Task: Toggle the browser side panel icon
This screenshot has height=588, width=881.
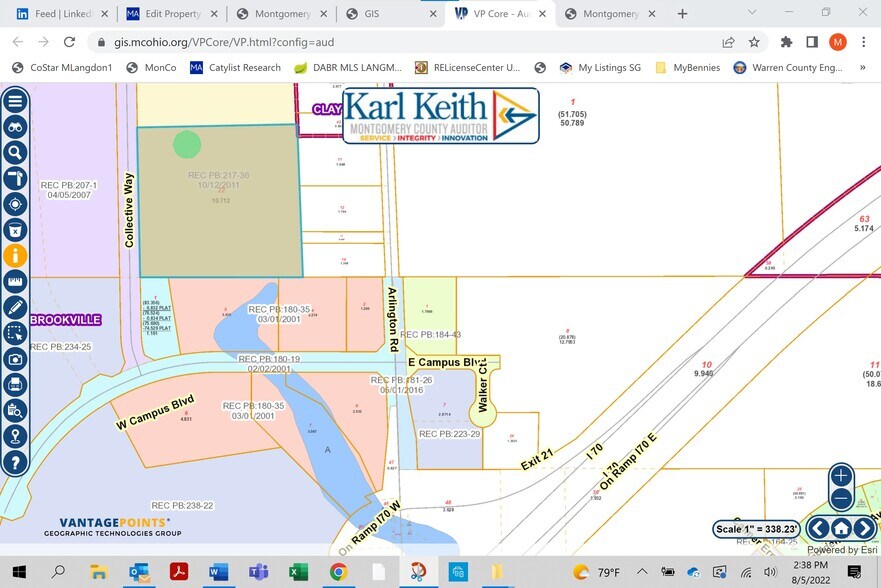Action: coord(812,42)
